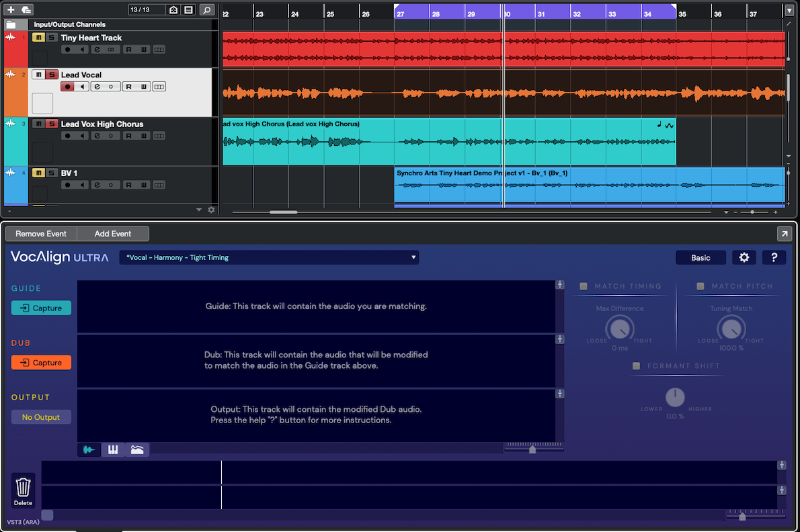Tick the Formant Shift checkbox
The image size is (800, 532).
pos(636,366)
